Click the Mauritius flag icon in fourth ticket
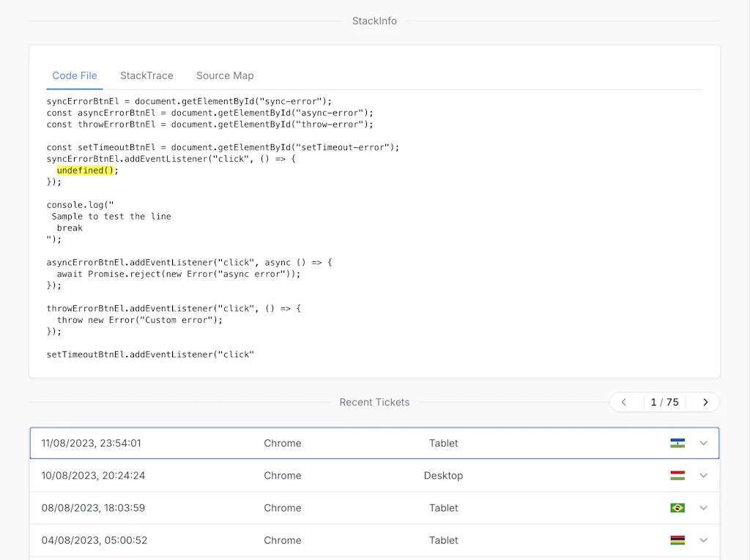The width and height of the screenshot is (750, 560). (677, 540)
